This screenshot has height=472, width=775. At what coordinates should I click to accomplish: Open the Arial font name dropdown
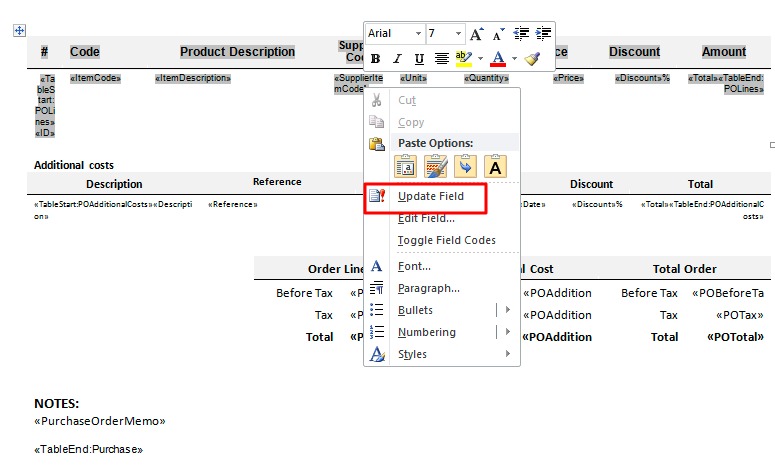point(416,34)
